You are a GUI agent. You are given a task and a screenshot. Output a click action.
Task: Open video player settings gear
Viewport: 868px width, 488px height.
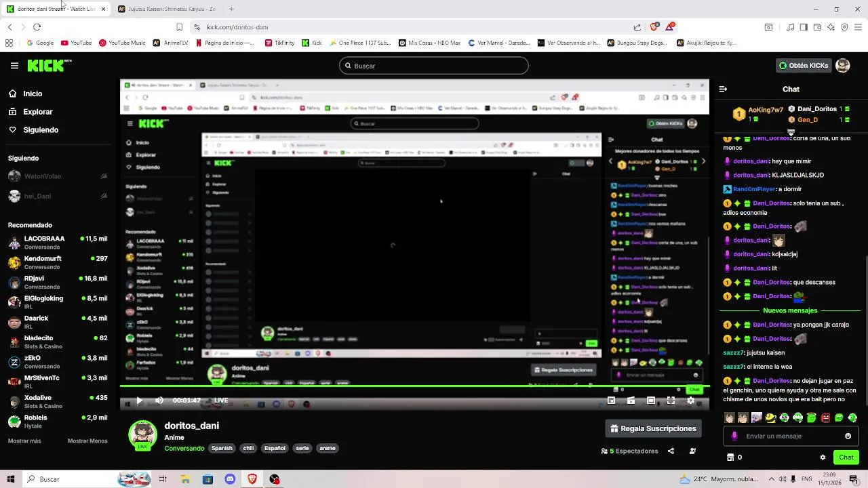click(690, 401)
